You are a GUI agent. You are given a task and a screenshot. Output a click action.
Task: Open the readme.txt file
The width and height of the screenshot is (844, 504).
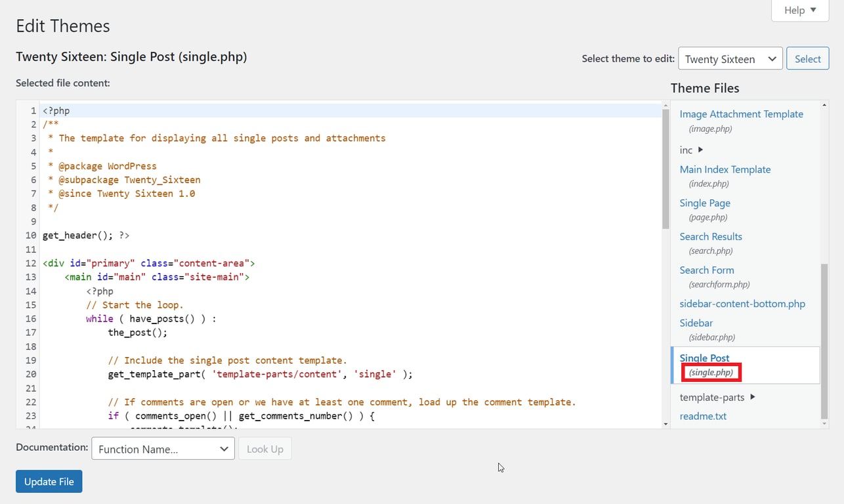point(703,416)
